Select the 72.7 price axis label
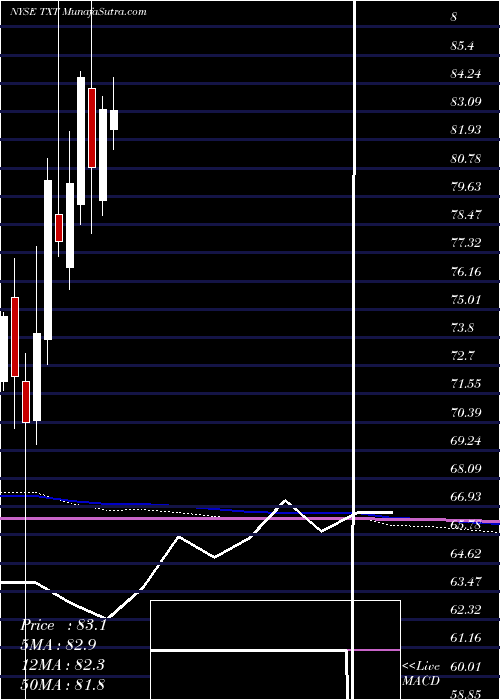This screenshot has height=700, width=500. [463, 356]
